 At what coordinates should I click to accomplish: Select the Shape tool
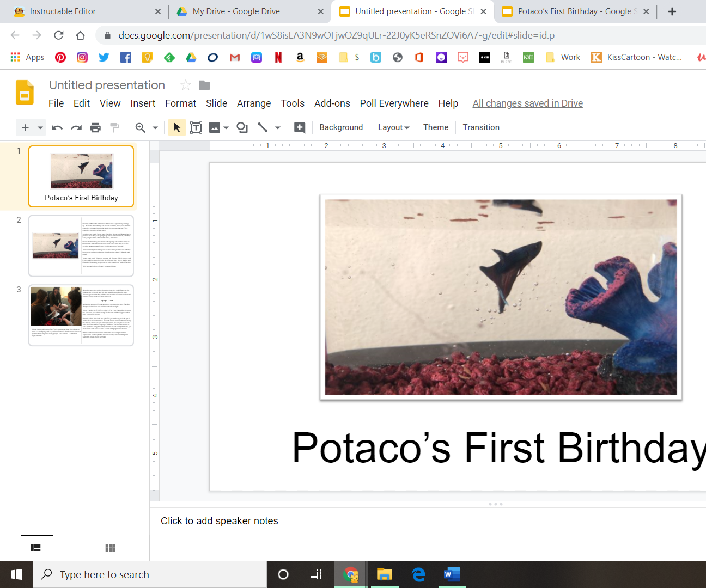[x=242, y=127]
